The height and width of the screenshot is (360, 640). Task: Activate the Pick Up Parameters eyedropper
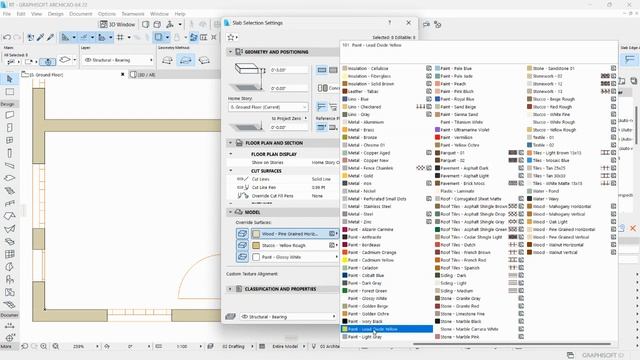coord(40,38)
